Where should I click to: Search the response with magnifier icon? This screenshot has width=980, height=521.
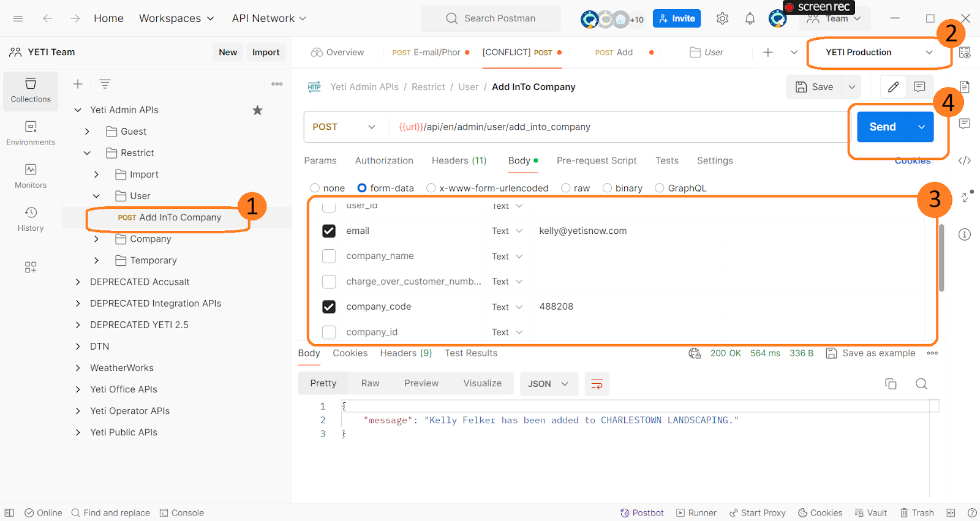pyautogui.click(x=921, y=384)
